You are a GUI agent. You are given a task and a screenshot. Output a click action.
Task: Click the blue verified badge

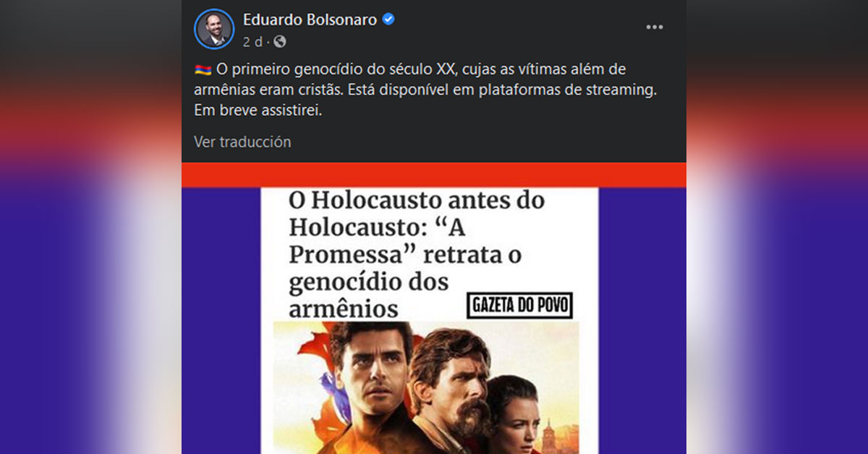[388, 20]
